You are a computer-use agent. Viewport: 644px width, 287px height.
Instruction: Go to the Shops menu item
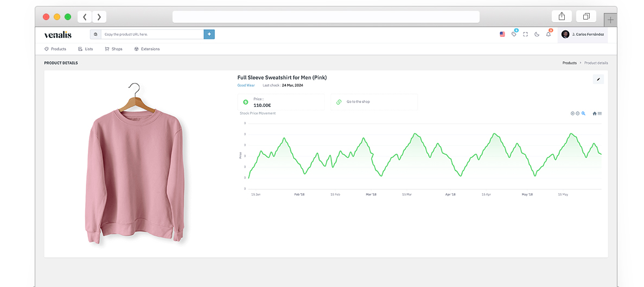coord(114,49)
